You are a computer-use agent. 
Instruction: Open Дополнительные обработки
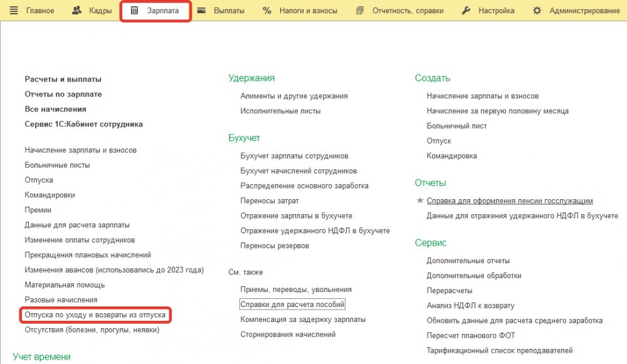pos(474,276)
